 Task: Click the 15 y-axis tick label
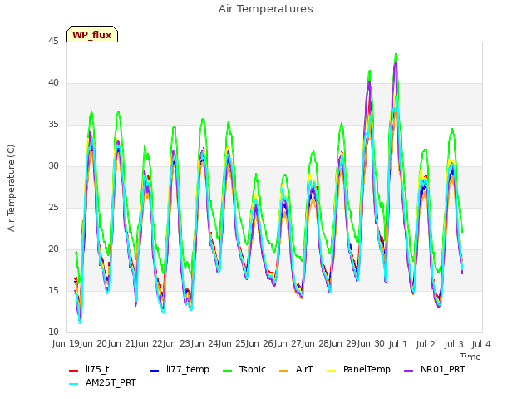[x=53, y=291]
